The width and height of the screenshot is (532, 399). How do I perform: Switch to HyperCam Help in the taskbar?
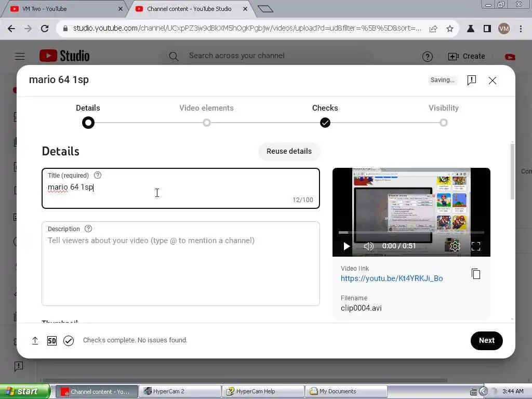(x=263, y=391)
